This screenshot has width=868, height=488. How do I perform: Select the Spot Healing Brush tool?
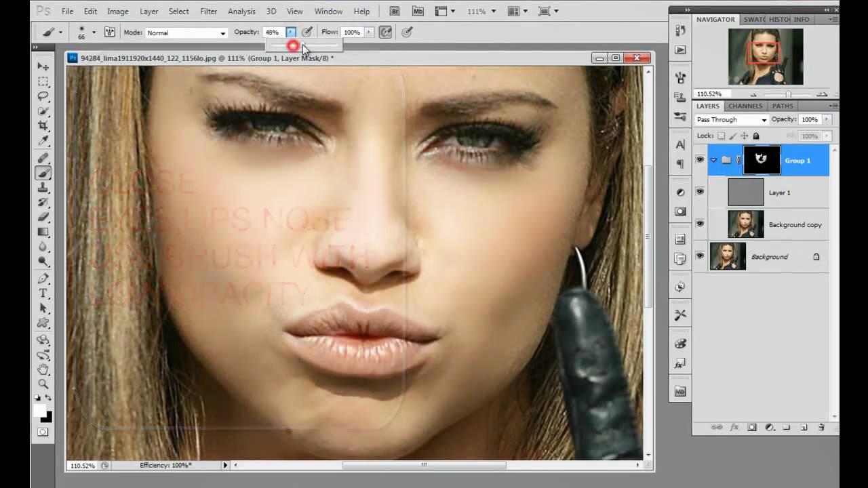[43, 158]
